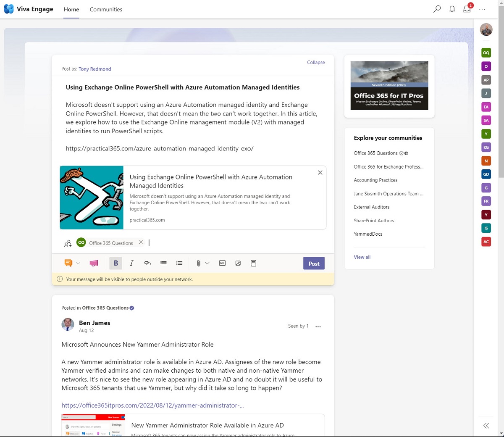Collapse the post editor
The width and height of the screenshot is (504, 437).
click(x=316, y=62)
